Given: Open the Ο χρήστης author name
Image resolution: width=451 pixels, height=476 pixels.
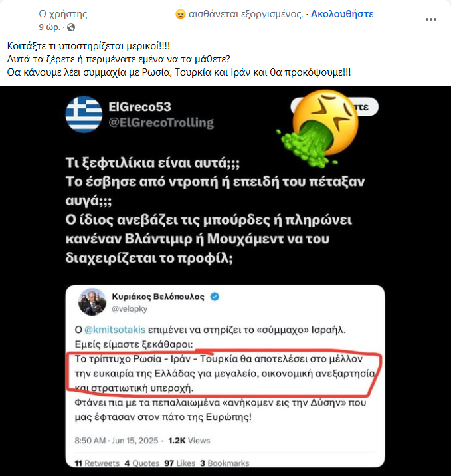Looking at the screenshot, I should pyautogui.click(x=63, y=14).
